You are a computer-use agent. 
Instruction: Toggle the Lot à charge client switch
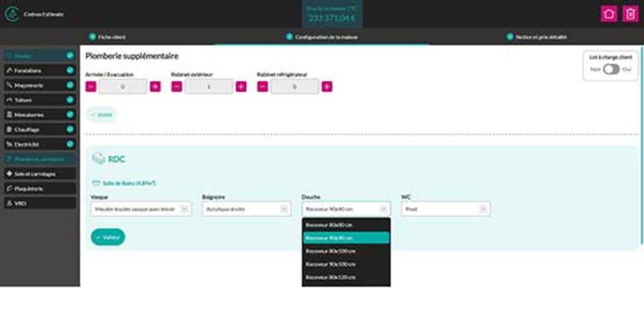point(611,69)
